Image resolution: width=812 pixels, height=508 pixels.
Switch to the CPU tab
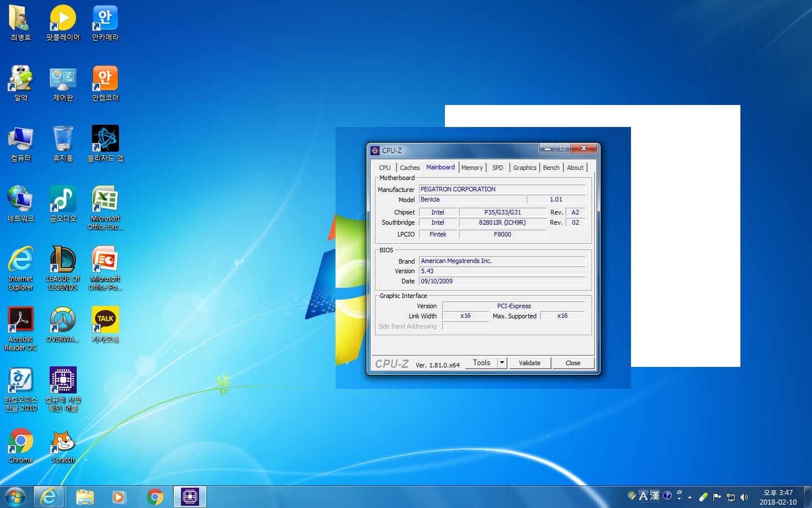pyautogui.click(x=385, y=168)
